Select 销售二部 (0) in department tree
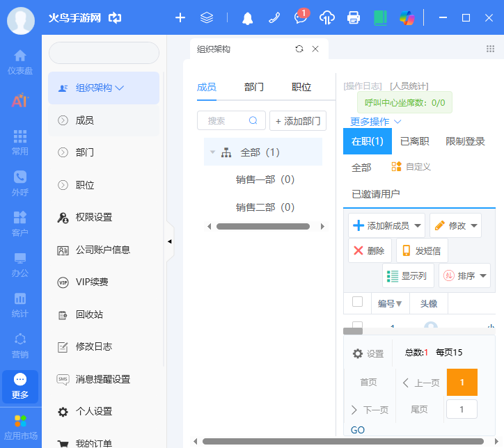The image size is (504, 448). 265,207
